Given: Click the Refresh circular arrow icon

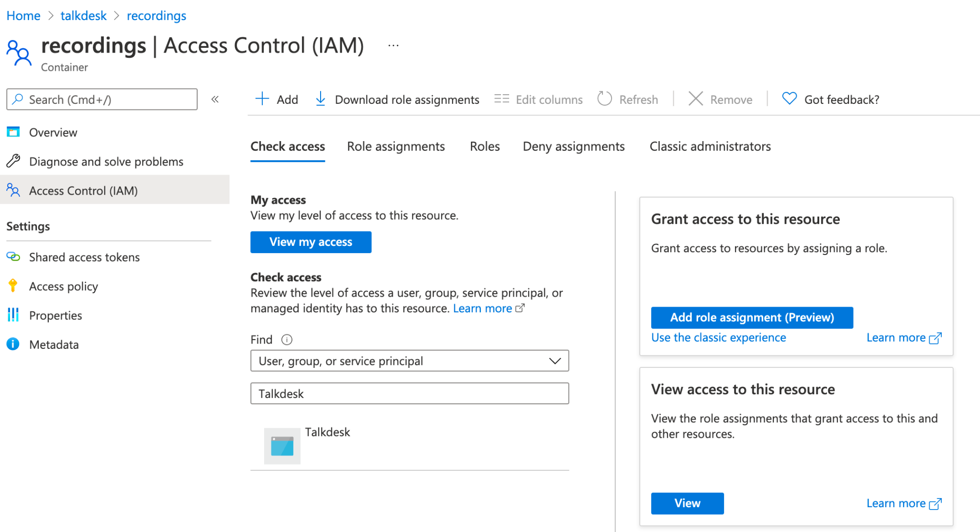Looking at the screenshot, I should (604, 99).
